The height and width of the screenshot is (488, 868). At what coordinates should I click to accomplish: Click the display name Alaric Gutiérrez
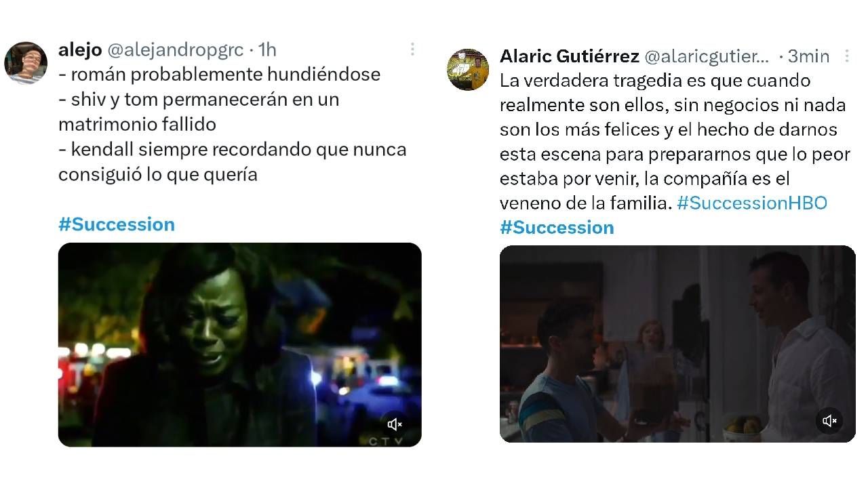569,56
